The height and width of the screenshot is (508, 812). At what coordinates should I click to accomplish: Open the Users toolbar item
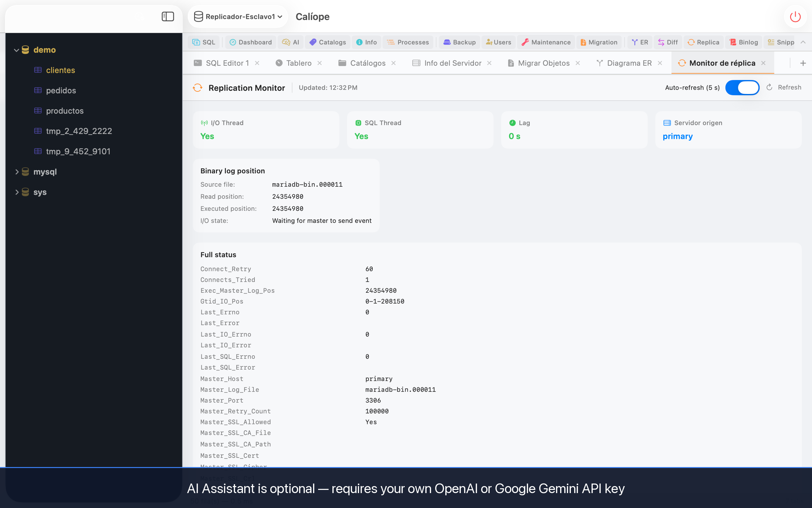499,42
